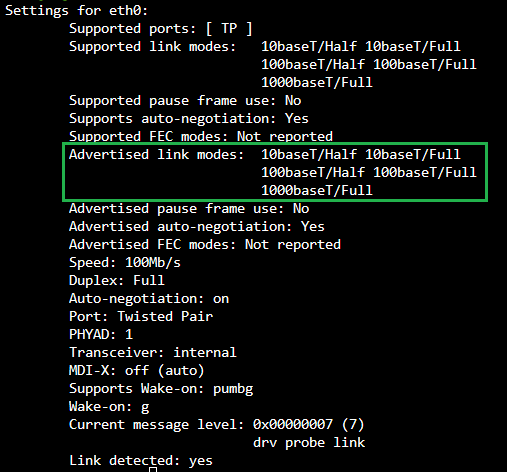Click the "Supported ports: [ TP ]" line
This screenshot has height=472, width=507.
click(x=160, y=29)
